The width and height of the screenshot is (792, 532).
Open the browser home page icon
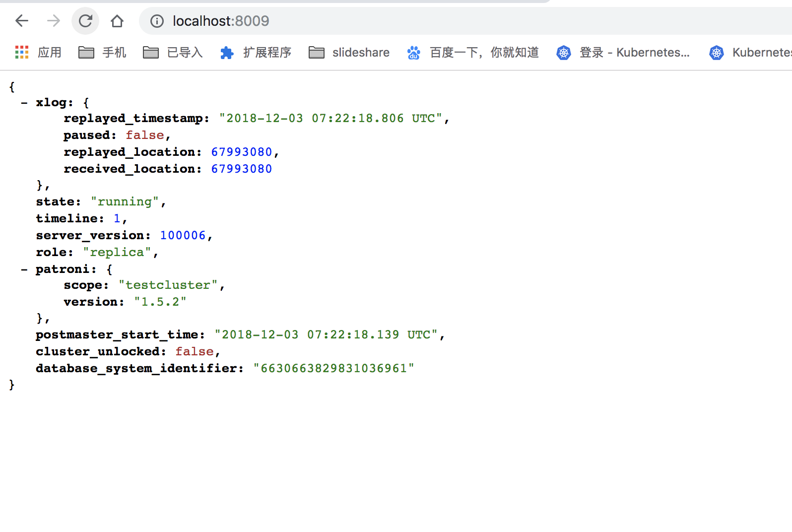(x=117, y=21)
